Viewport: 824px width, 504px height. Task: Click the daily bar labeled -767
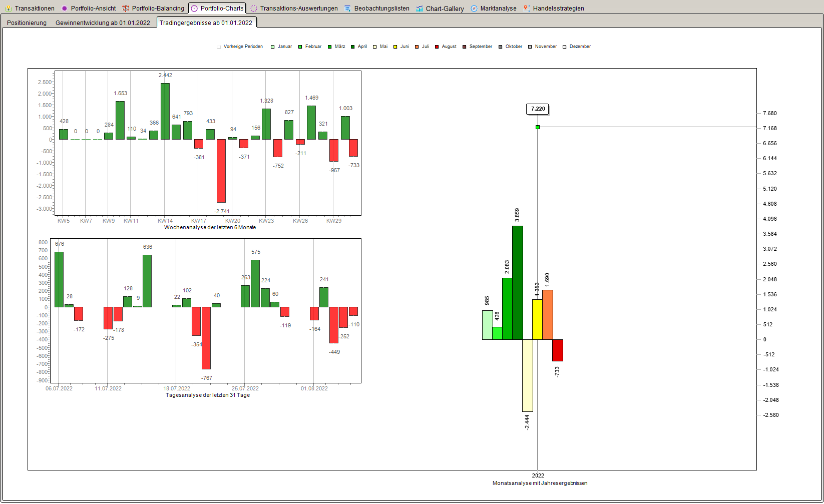coord(206,338)
